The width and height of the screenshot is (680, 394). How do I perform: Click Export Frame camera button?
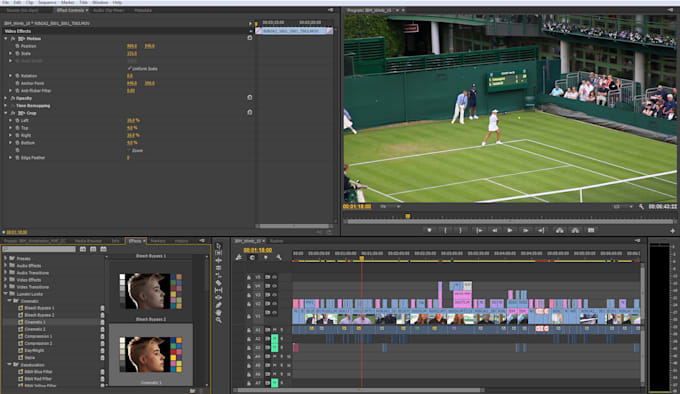click(591, 231)
